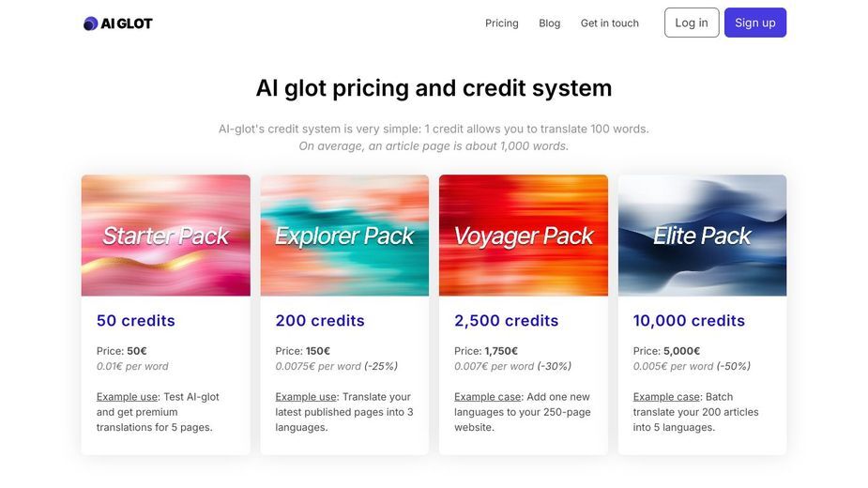Viewport: 868px width, 488px height.
Task: Select the Starter Pack image
Action: pos(165,236)
